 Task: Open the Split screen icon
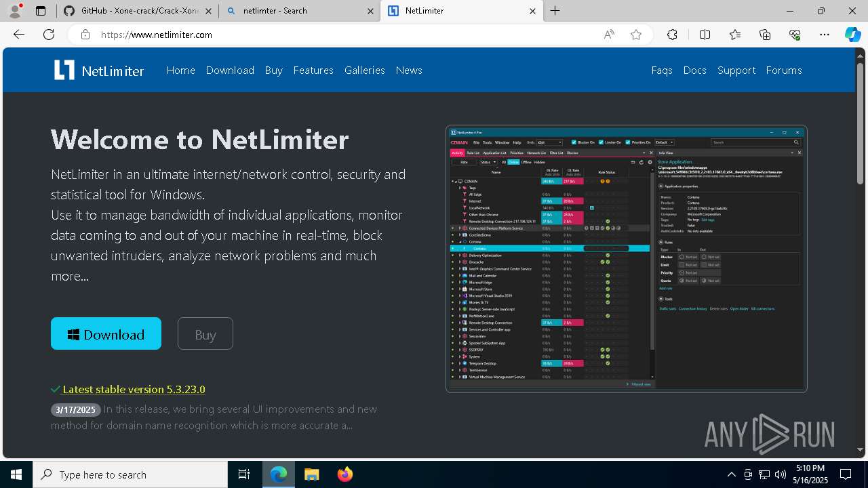coord(705,35)
